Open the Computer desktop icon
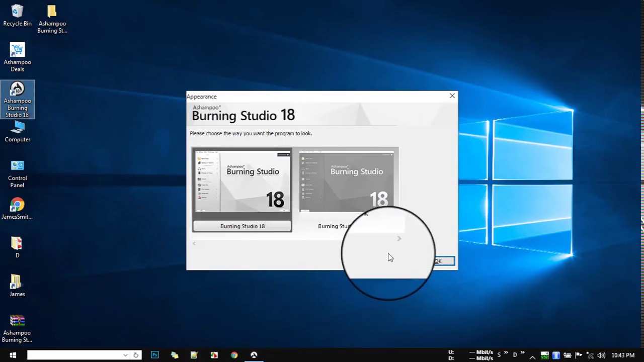Screen dimensions: 644x362 tap(17, 132)
